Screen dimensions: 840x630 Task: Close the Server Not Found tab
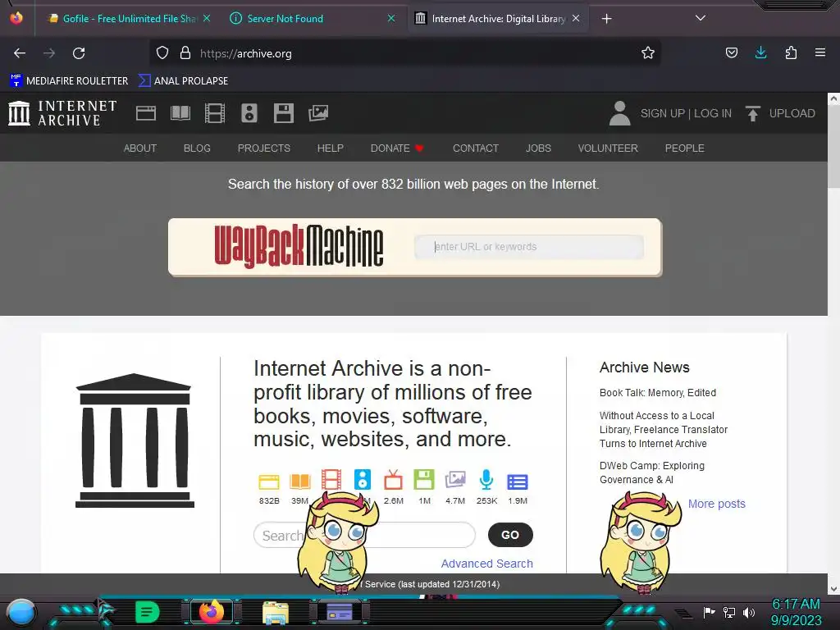(x=391, y=18)
